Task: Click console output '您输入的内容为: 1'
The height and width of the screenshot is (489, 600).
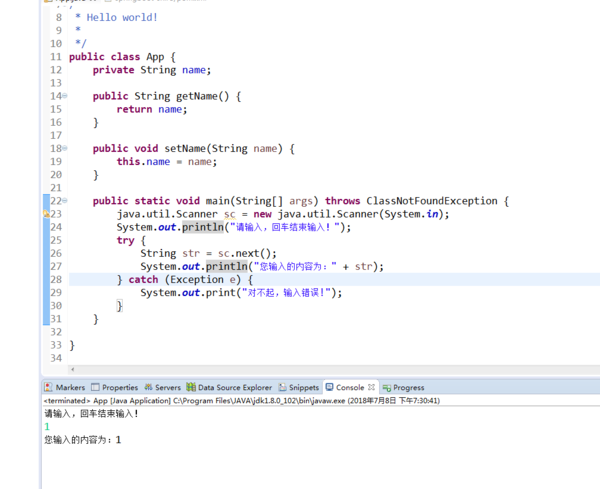Action: click(83, 440)
